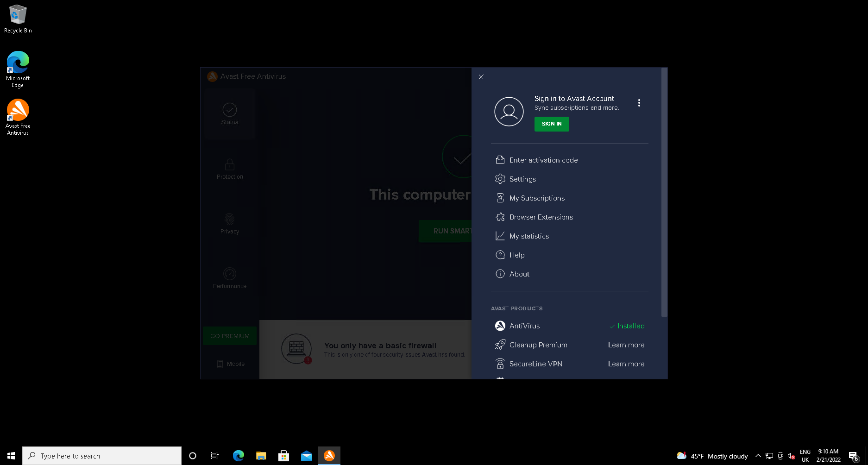Click the SecureLine VPN lock icon
This screenshot has height=465, width=868.
(500, 364)
